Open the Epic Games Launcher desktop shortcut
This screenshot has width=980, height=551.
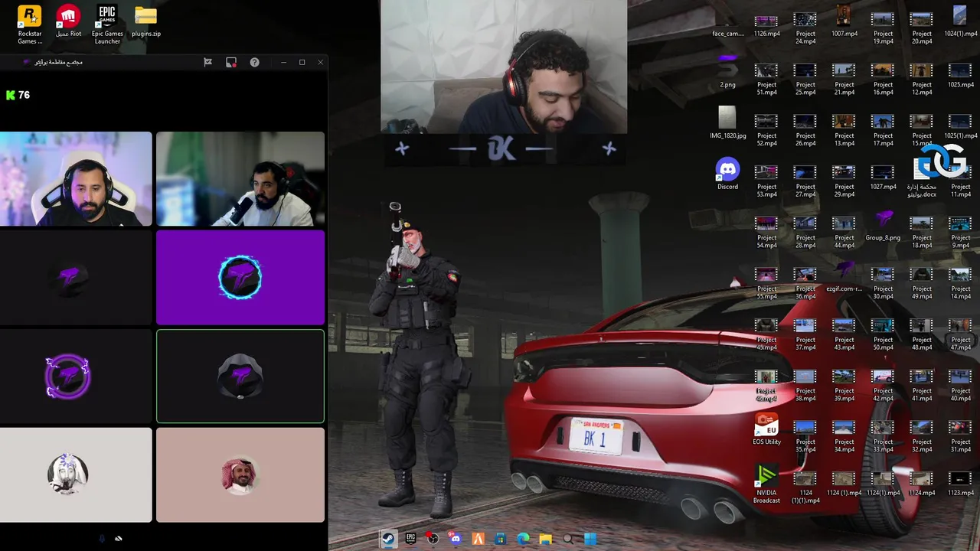point(107,25)
